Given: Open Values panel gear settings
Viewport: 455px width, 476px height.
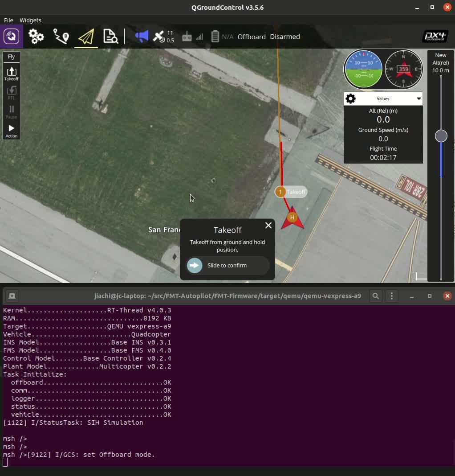Looking at the screenshot, I should pyautogui.click(x=351, y=98).
